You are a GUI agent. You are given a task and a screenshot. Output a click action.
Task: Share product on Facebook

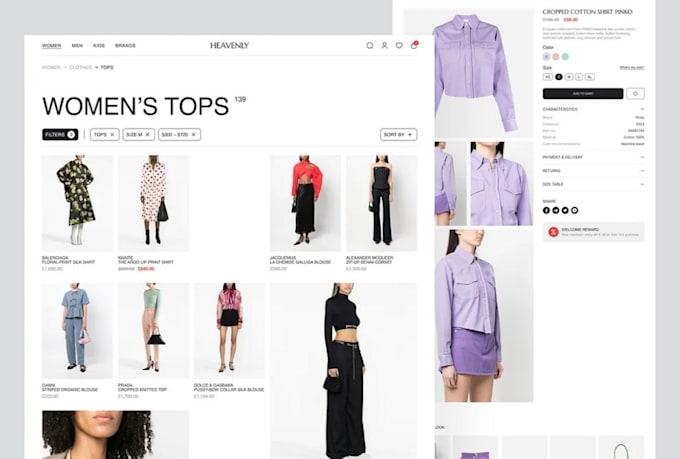[x=546, y=210]
